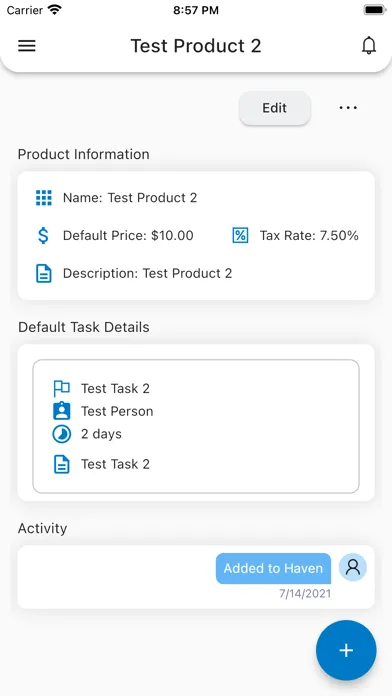Viewport: 392px width, 696px height.
Task: Tap the user avatar in Activity
Action: click(353, 567)
